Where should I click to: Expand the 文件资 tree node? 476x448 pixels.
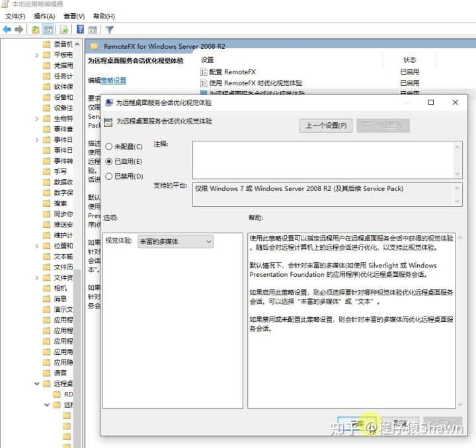37,278
